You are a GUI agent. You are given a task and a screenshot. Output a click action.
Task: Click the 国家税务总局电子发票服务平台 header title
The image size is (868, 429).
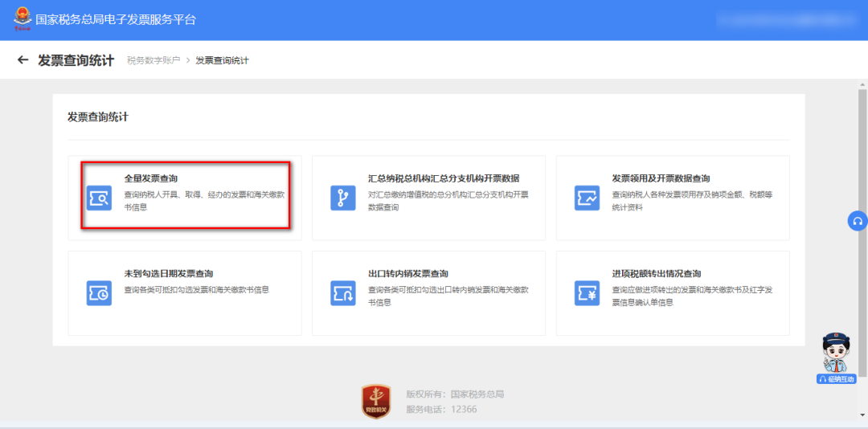116,19
